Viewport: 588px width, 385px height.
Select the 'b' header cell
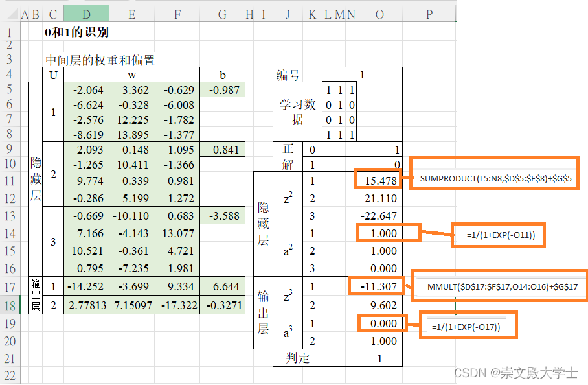click(222, 75)
